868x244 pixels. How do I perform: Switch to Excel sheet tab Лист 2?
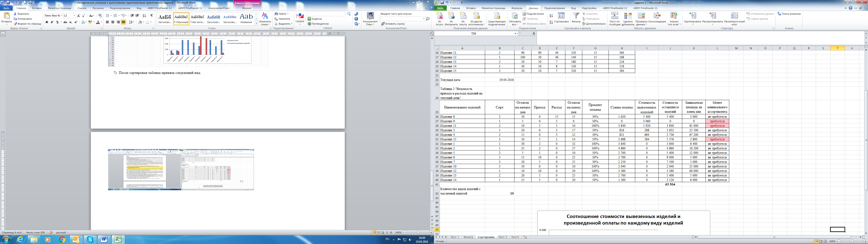point(502,237)
